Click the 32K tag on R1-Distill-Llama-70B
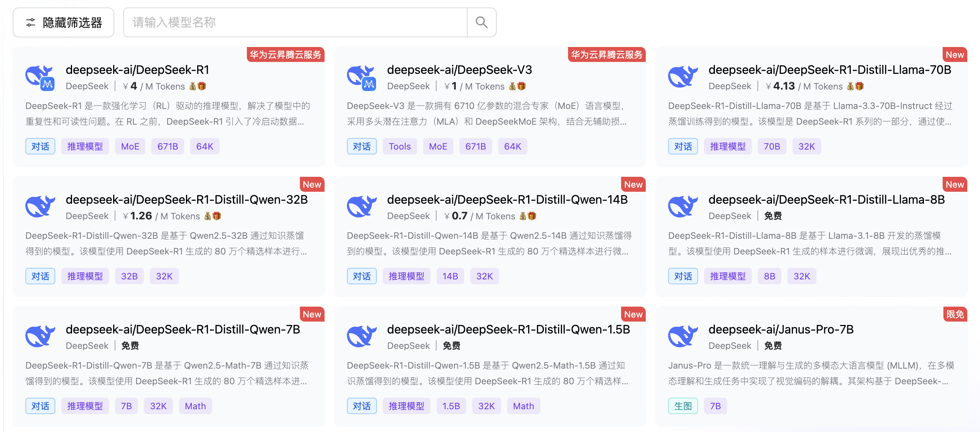This screenshot has width=980, height=432. [x=807, y=146]
